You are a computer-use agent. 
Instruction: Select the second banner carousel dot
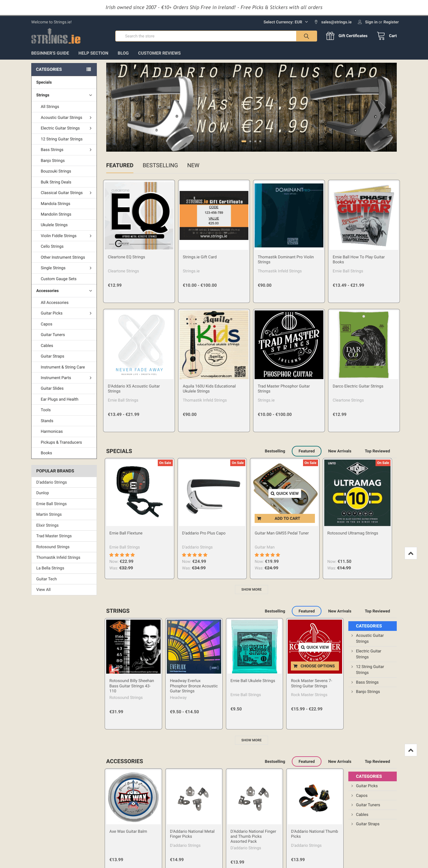click(x=250, y=142)
